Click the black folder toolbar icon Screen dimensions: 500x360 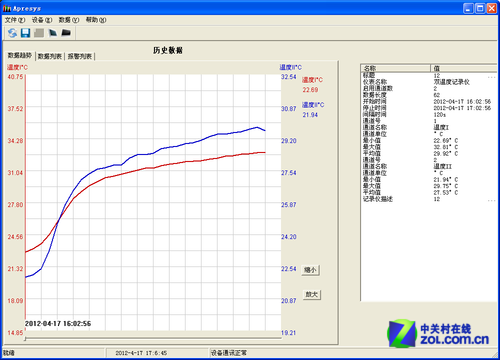tap(66, 33)
